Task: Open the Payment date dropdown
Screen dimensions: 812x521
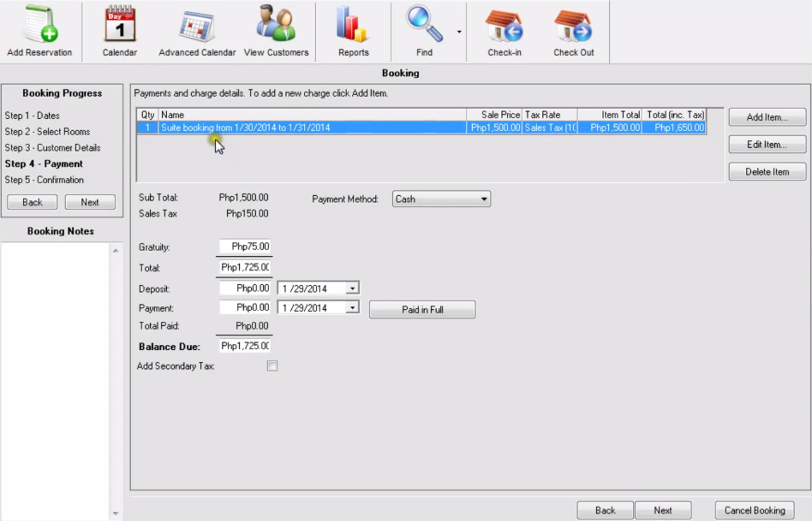Action: tap(353, 307)
